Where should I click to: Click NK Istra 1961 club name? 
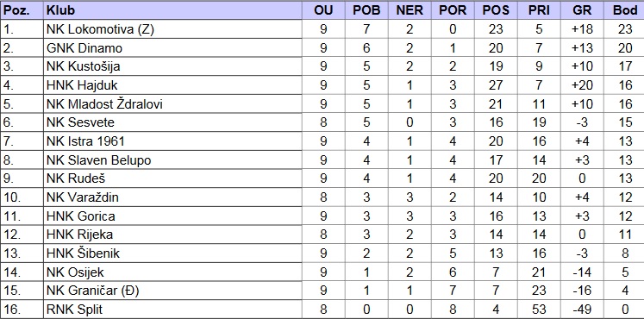pyautogui.click(x=85, y=141)
